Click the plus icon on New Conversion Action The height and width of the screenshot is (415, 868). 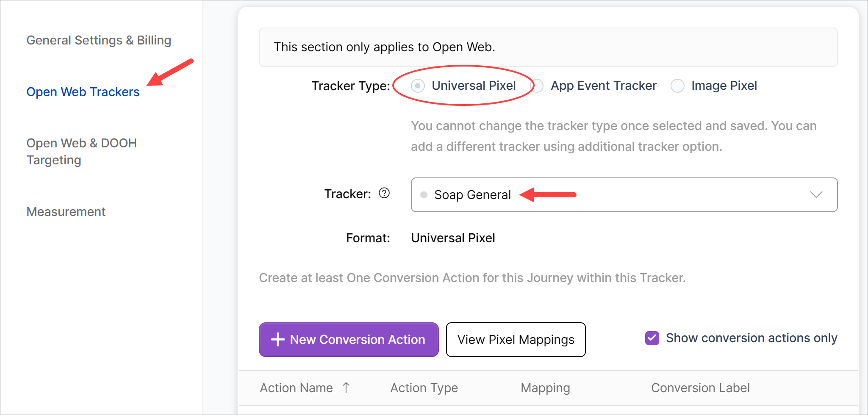pos(277,340)
